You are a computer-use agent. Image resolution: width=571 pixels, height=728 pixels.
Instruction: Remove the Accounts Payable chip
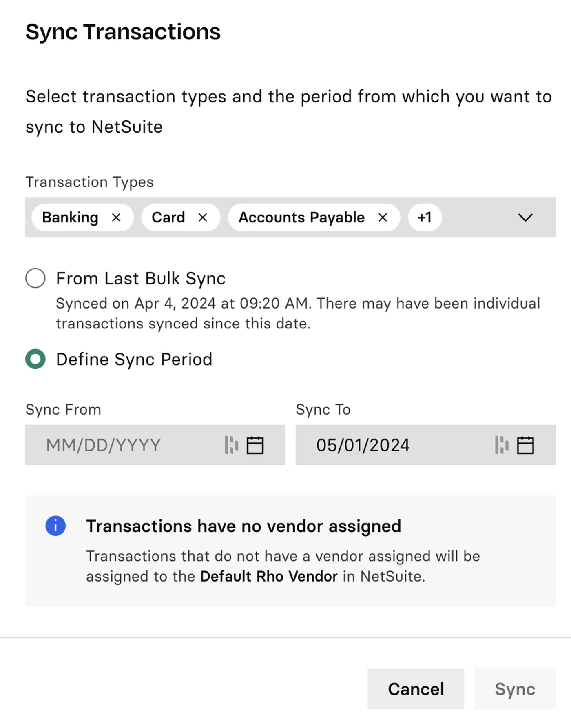pyautogui.click(x=383, y=218)
